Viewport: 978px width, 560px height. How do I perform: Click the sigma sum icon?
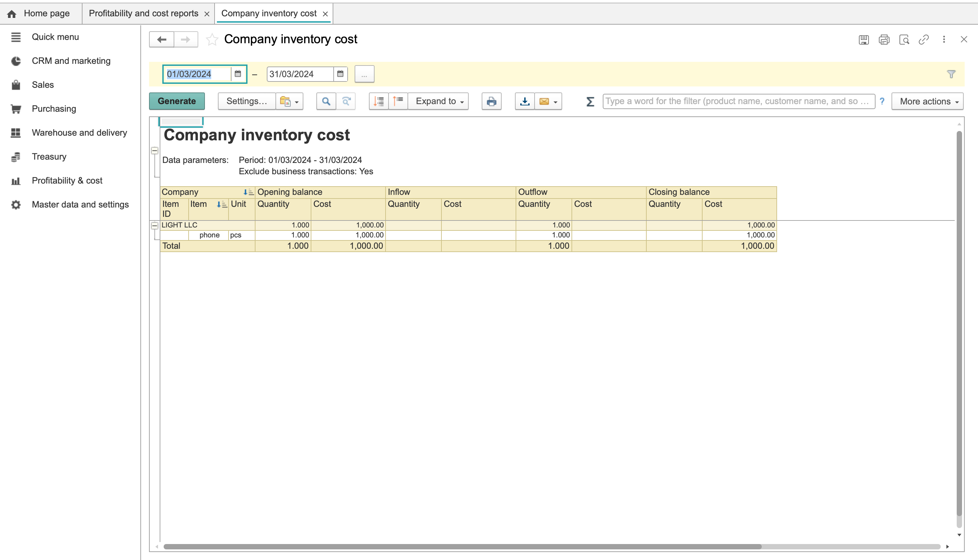pyautogui.click(x=590, y=101)
